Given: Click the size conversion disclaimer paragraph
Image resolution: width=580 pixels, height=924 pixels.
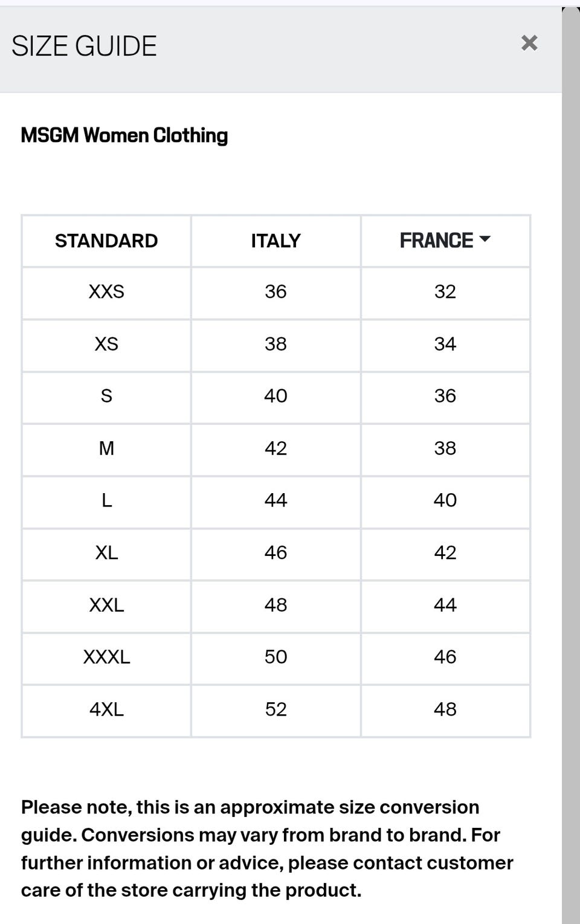Looking at the screenshot, I should coord(266,848).
